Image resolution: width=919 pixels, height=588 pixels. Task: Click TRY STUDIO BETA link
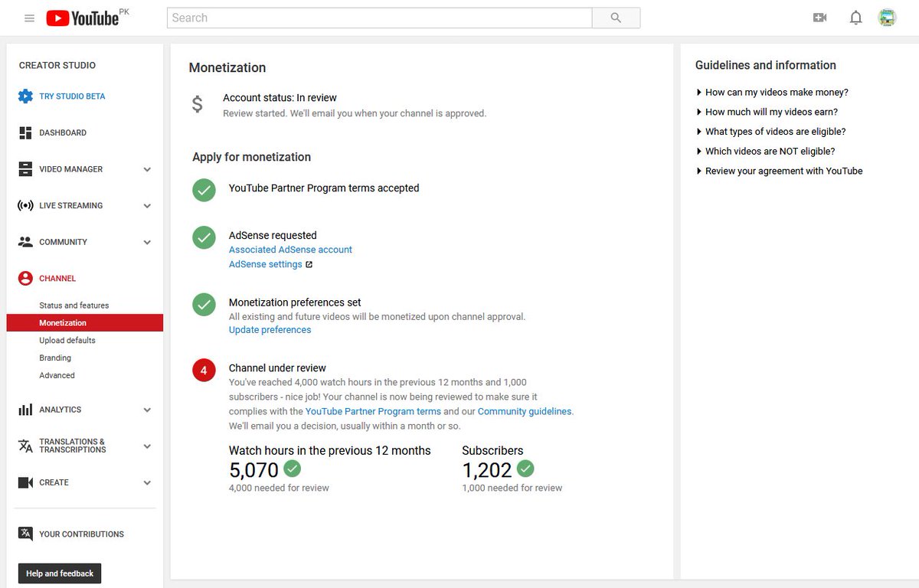[73, 96]
